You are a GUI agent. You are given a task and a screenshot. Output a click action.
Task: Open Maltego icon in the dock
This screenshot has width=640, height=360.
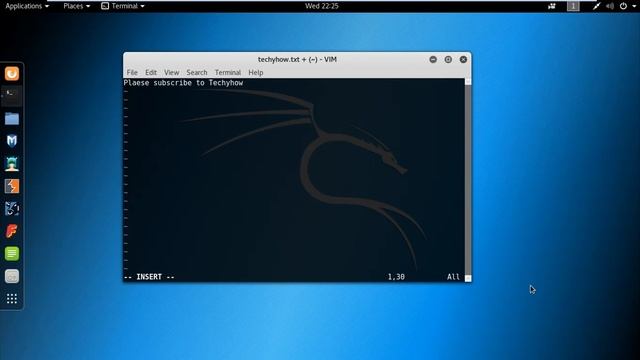[x=12, y=209]
